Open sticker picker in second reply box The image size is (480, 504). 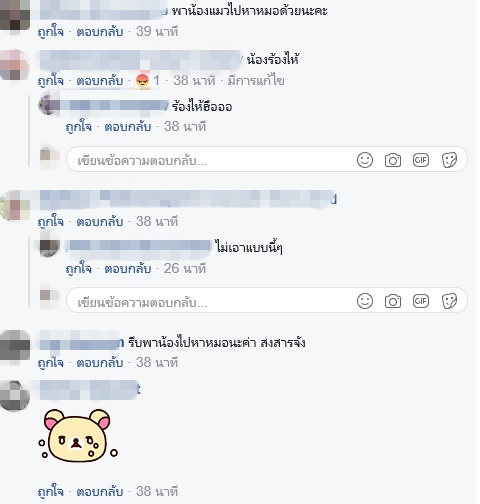[x=449, y=302]
